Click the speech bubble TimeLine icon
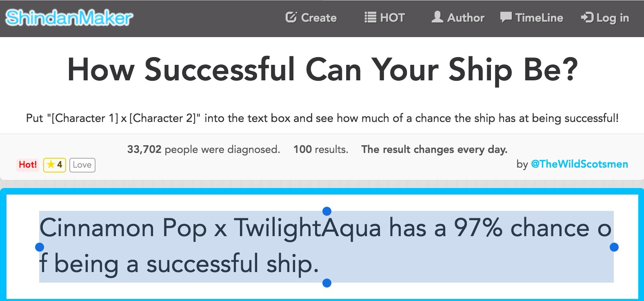The image size is (644, 301). click(506, 17)
